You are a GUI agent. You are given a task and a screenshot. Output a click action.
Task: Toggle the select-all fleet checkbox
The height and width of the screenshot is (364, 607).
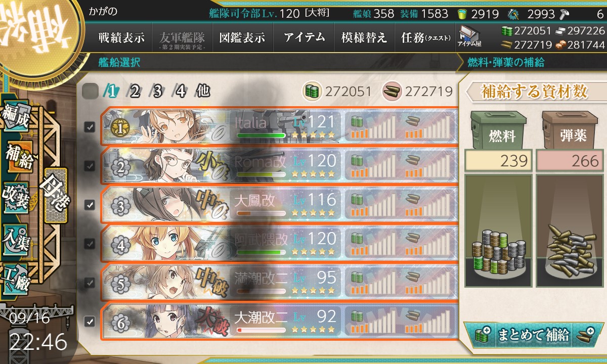pos(90,91)
